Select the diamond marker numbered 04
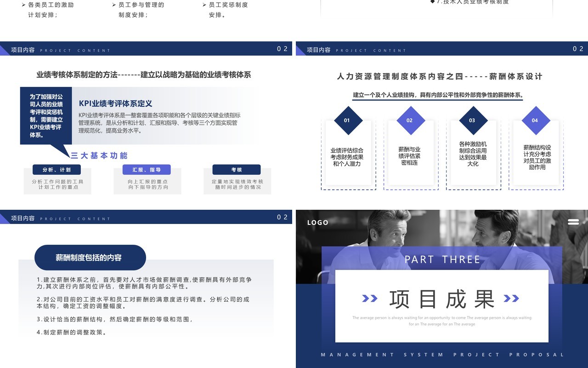This screenshot has height=368, width=588. tap(535, 121)
